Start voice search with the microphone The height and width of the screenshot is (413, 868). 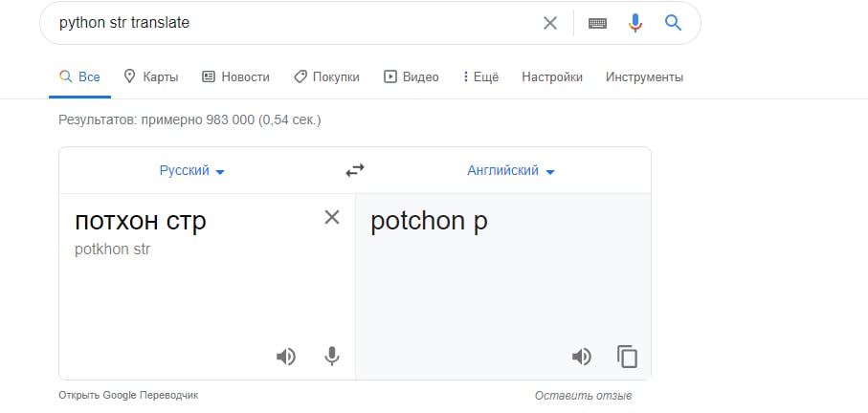[x=635, y=23]
